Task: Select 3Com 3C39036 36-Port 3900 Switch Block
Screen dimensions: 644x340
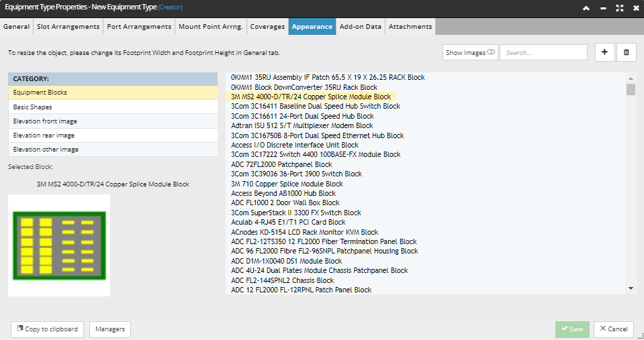Action: [x=297, y=174]
